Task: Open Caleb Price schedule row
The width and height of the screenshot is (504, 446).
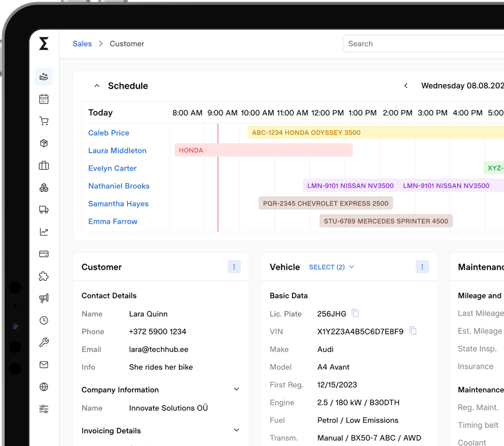Action: click(109, 133)
